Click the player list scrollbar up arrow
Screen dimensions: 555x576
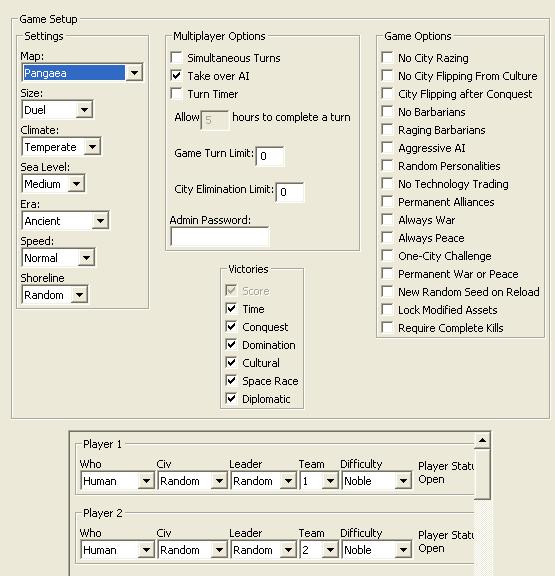(482, 440)
